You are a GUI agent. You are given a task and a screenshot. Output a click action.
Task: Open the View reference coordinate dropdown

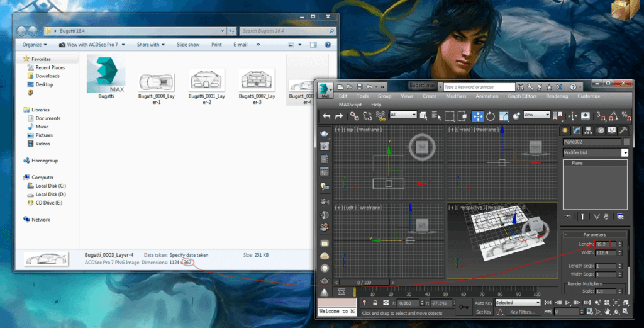[537, 115]
